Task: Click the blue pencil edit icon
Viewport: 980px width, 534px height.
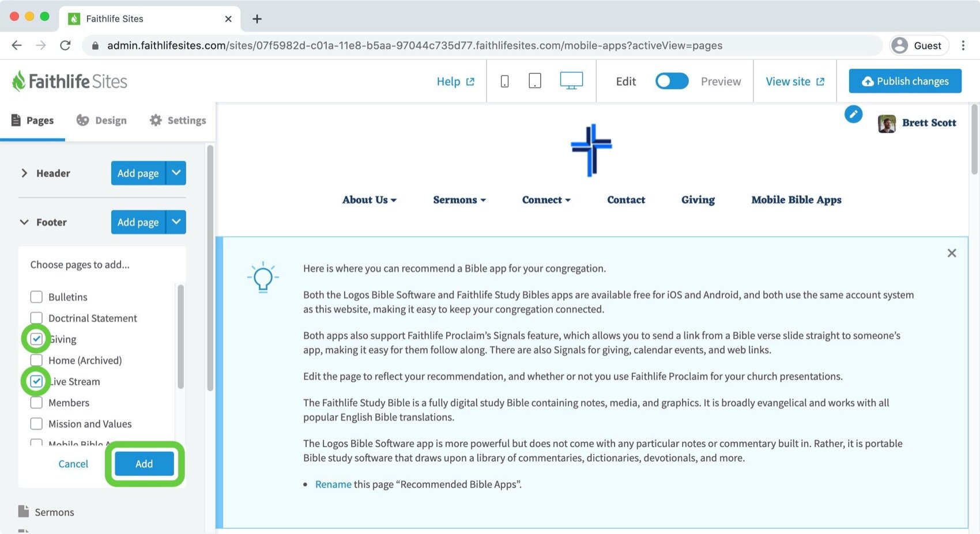Action: click(853, 114)
